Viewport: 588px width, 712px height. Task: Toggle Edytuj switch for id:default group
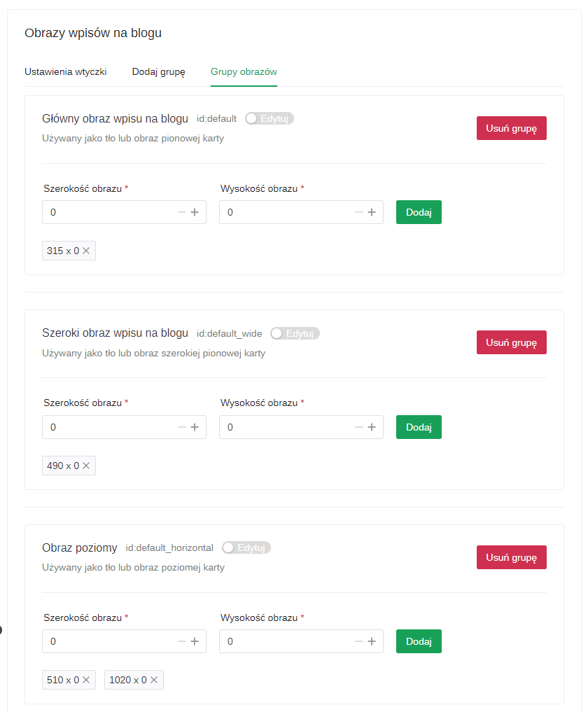click(253, 118)
